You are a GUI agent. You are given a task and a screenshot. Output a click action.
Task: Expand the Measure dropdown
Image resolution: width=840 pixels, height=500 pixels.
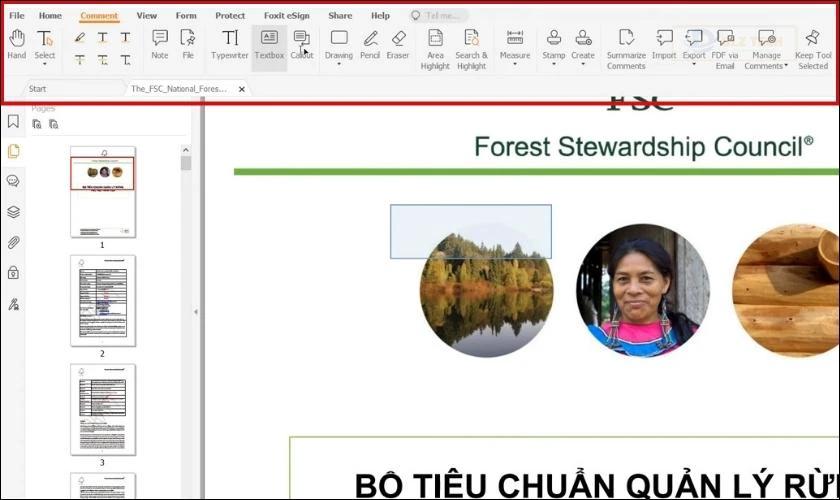(515, 64)
